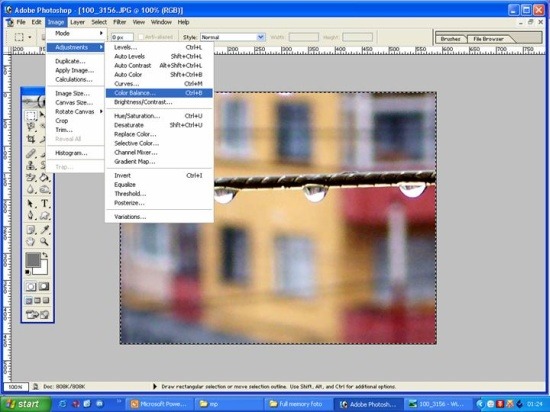Open the Style dropdown in options bar

click(261, 37)
